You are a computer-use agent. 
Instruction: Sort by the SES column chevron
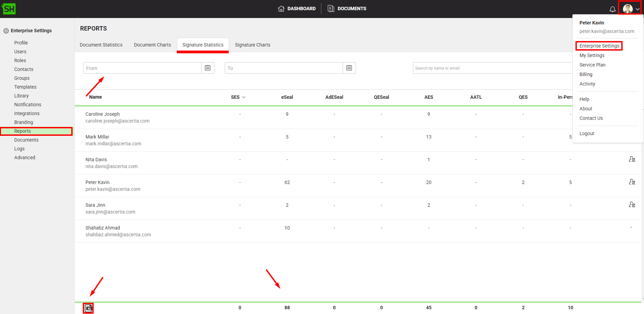coord(244,97)
